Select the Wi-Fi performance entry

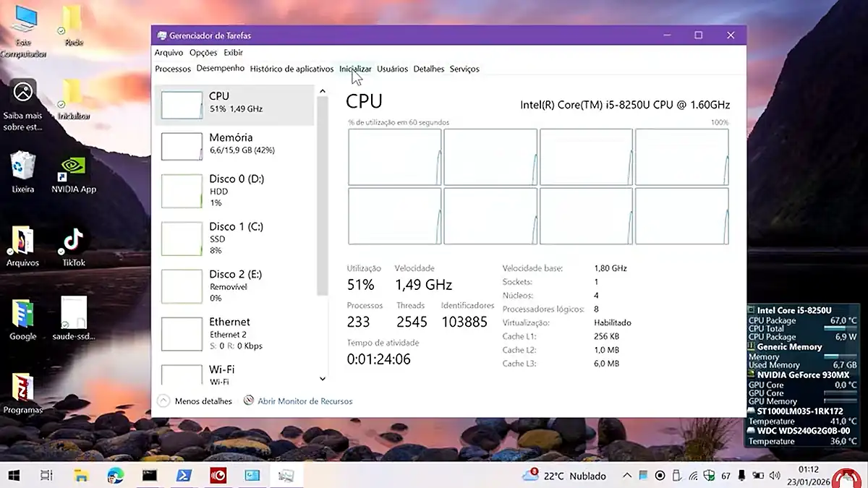tap(235, 374)
